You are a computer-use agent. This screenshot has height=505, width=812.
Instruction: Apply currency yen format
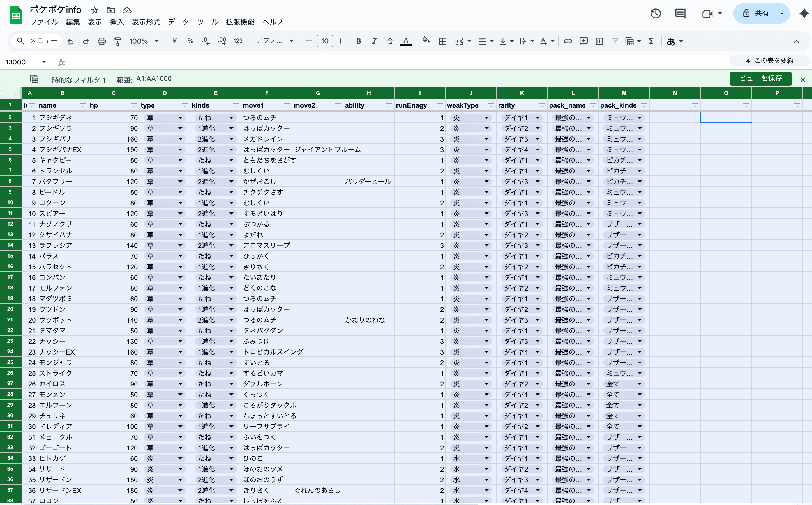coord(174,41)
